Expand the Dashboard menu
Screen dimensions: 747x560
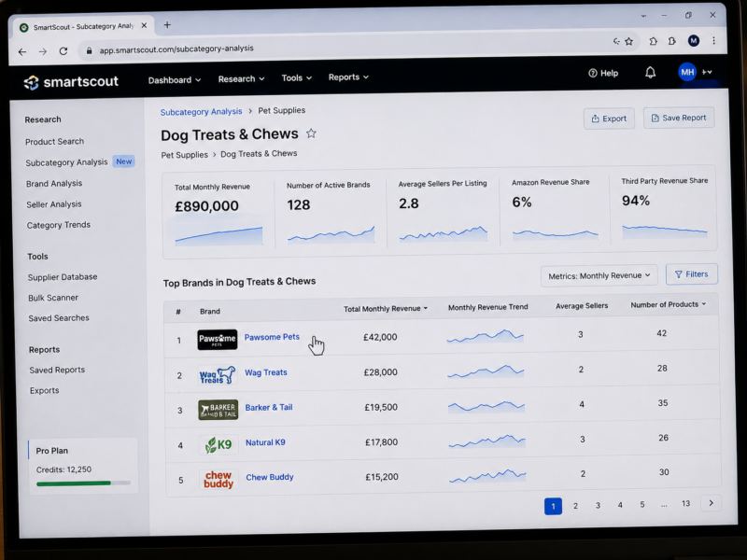click(175, 80)
